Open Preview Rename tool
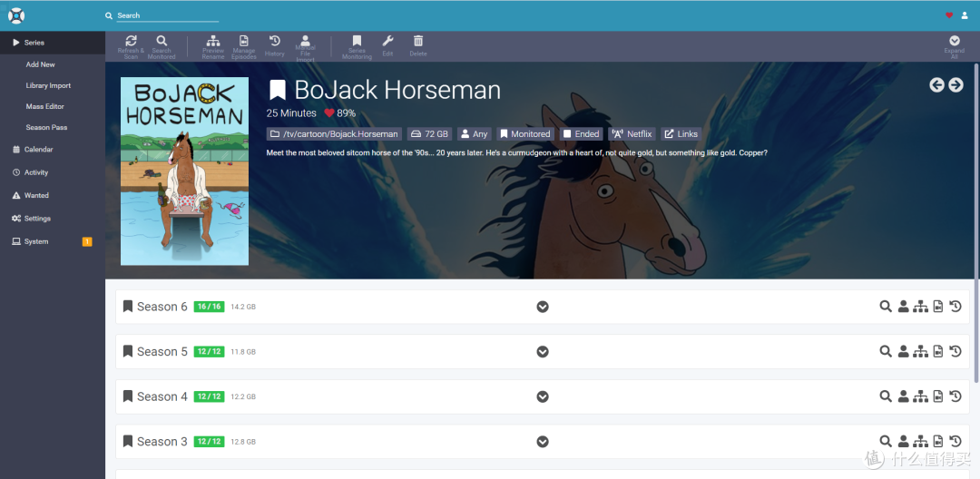980x479 pixels. point(213,47)
